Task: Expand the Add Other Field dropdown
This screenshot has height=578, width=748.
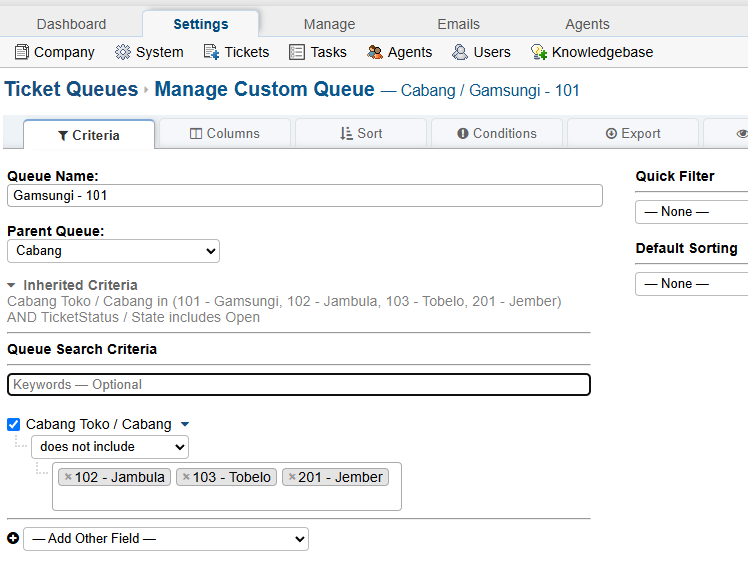Action: [x=166, y=539]
